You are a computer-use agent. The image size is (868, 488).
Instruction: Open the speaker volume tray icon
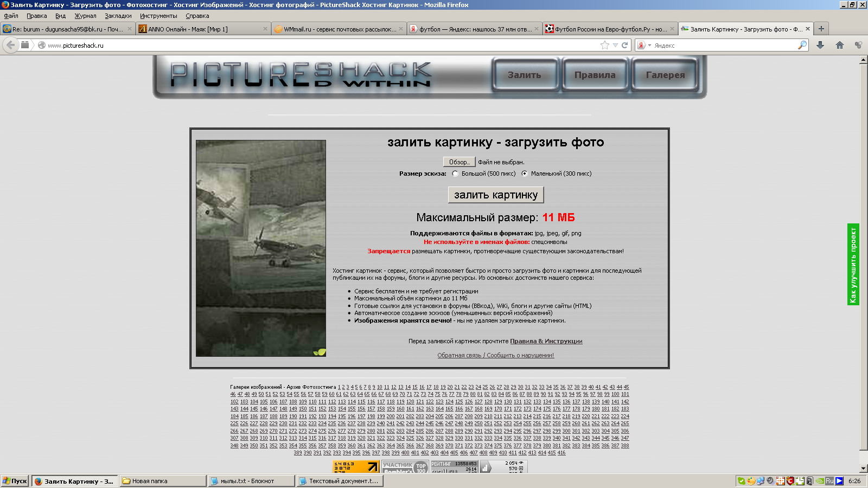tap(770, 481)
